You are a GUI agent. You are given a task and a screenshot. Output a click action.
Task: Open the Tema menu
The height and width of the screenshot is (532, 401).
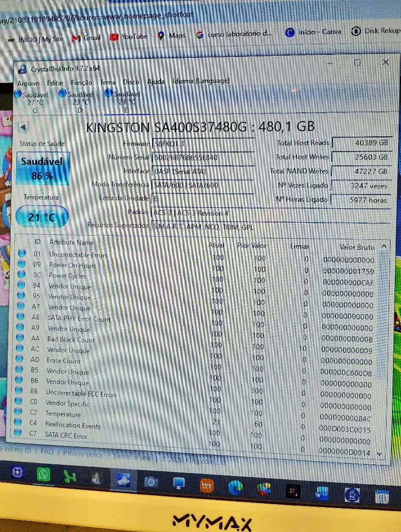pyautogui.click(x=107, y=82)
